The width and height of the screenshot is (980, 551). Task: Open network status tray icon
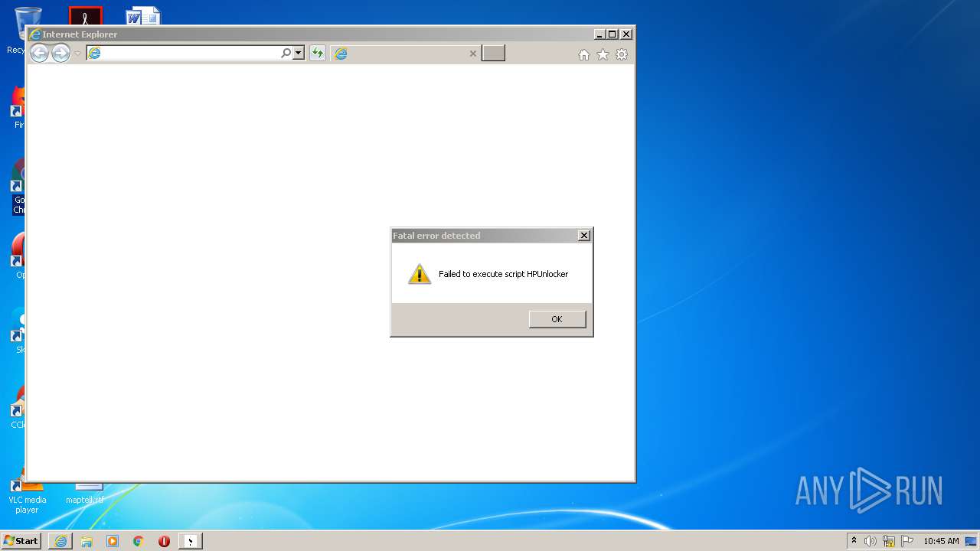tap(889, 541)
